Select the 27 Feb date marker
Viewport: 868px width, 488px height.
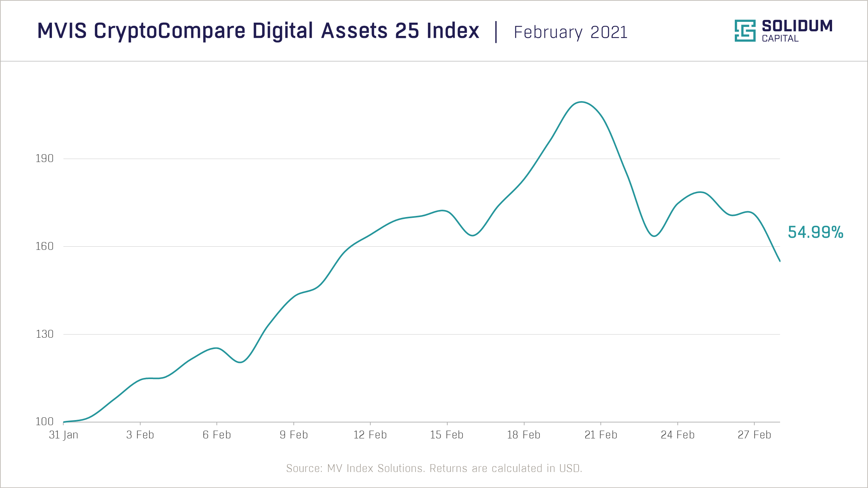point(754,435)
